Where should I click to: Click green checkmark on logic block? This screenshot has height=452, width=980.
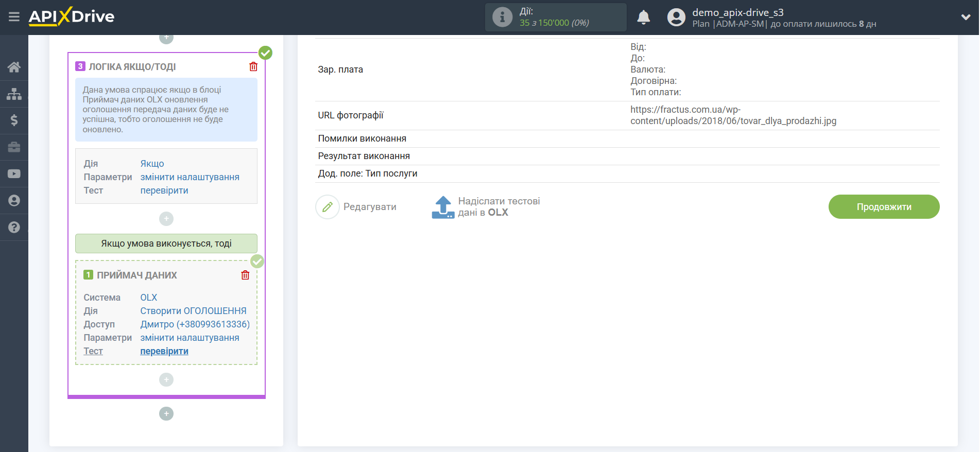265,53
